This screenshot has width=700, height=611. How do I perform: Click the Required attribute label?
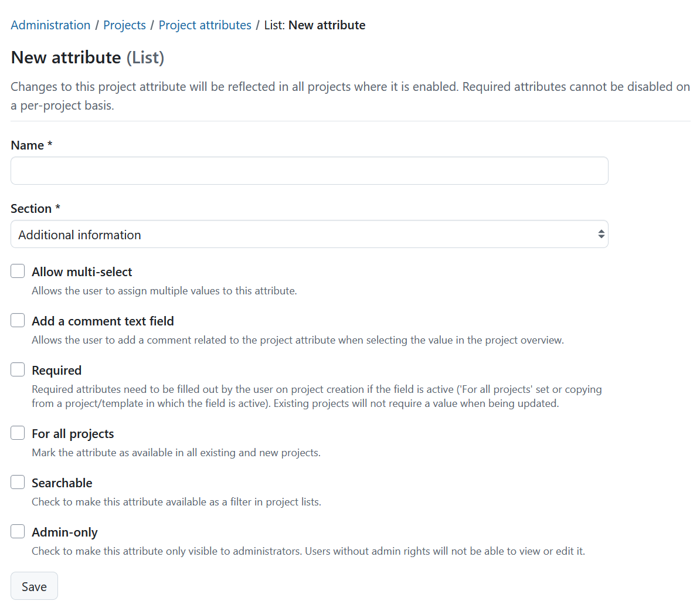(x=56, y=370)
